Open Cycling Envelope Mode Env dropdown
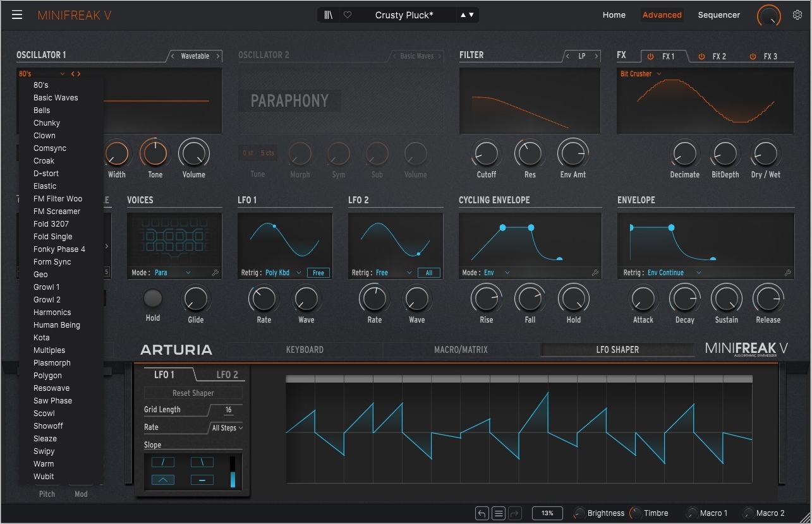Image resolution: width=812 pixels, height=524 pixels. click(497, 273)
